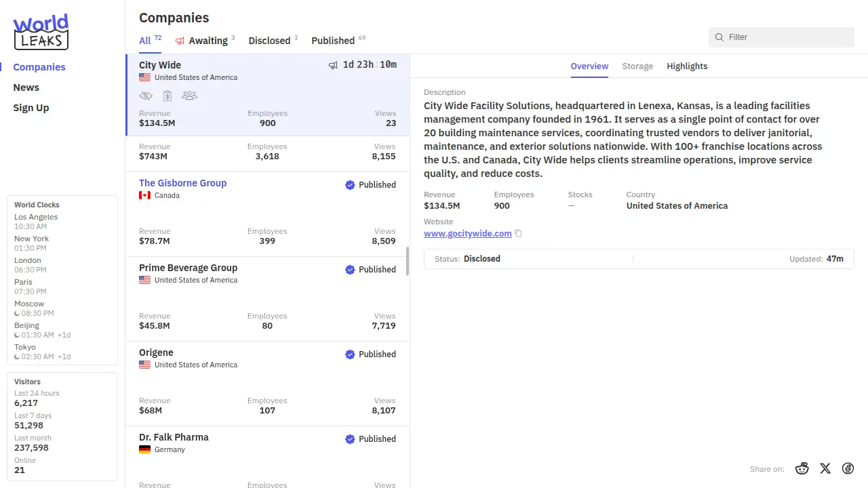The image size is (868, 488).
Task: Open the Disclosed companies tab
Action: 269,41
